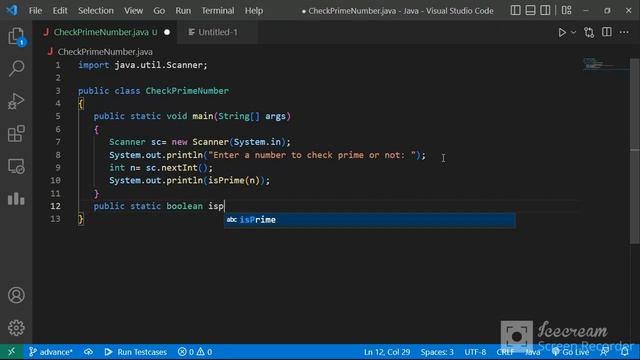This screenshot has width=640, height=360.
Task: Change the CRLF end of line sequence
Action: [x=505, y=352]
